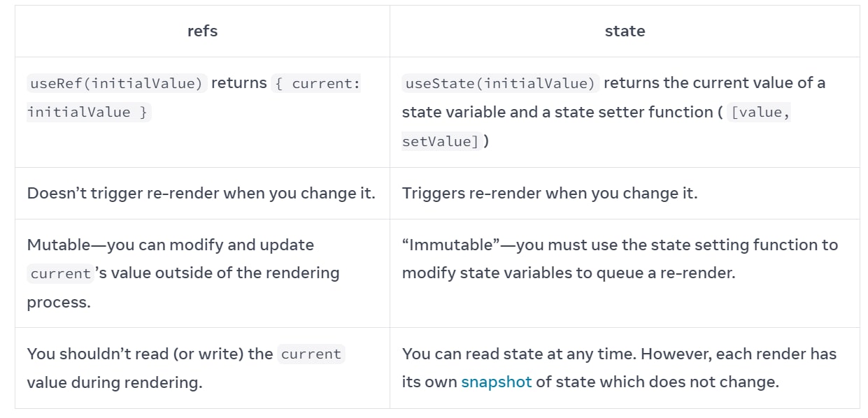Image resolution: width=868 pixels, height=418 pixels.
Task: Click the "setValue]" code fragment
Action: tap(441, 141)
